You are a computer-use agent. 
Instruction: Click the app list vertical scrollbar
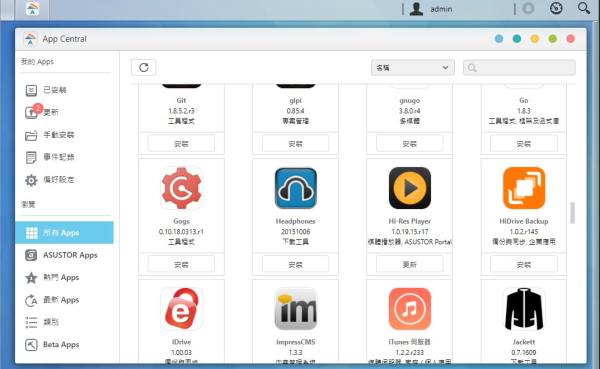(x=572, y=213)
